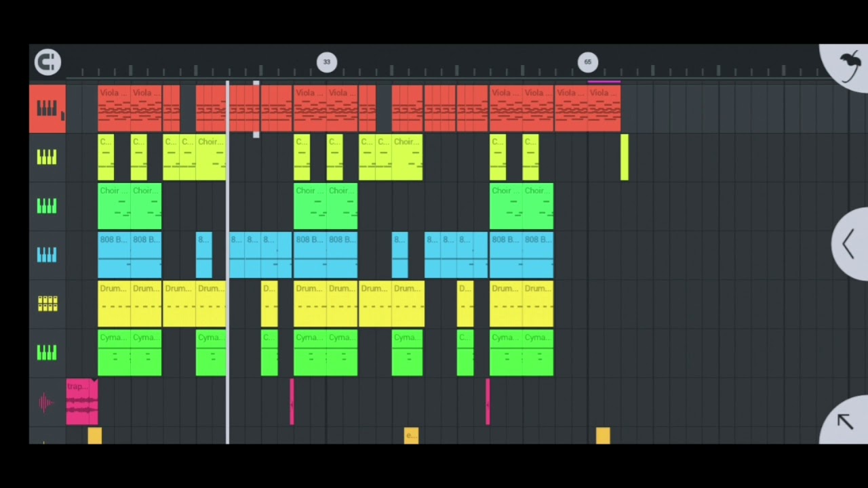Select the green Choir track keyboard icon
The image size is (868, 488).
[x=47, y=206]
